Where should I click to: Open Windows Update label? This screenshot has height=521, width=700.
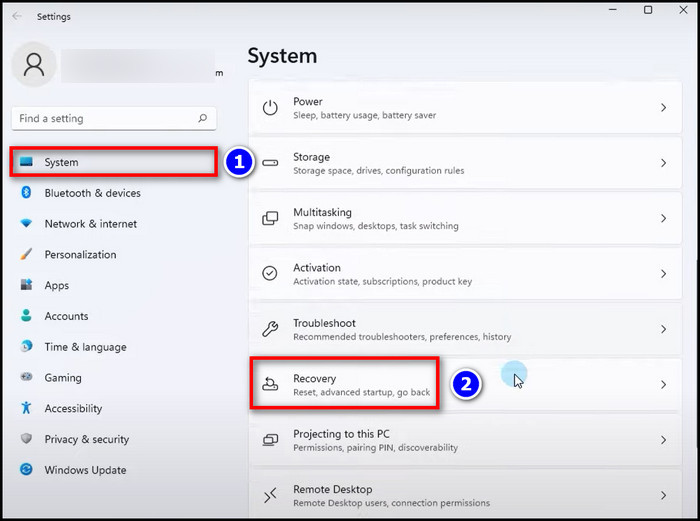85,470
